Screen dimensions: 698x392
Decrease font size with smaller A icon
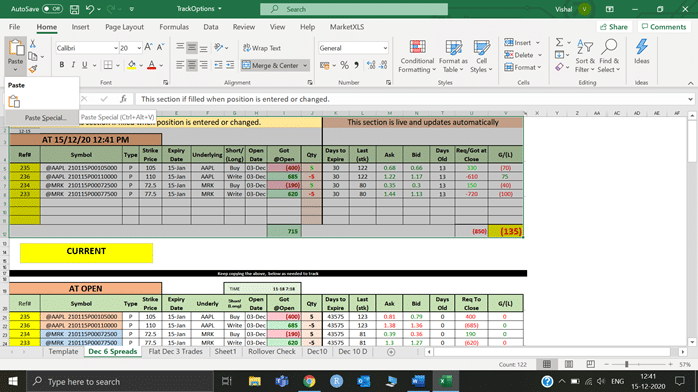160,47
